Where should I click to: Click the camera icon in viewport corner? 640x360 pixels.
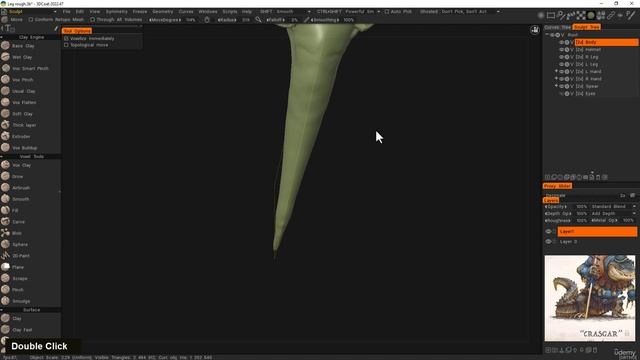535,30
